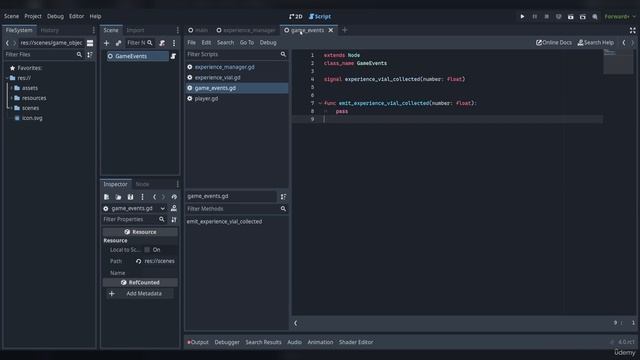
Task: Open player.gd in script list
Action: [x=206, y=98]
